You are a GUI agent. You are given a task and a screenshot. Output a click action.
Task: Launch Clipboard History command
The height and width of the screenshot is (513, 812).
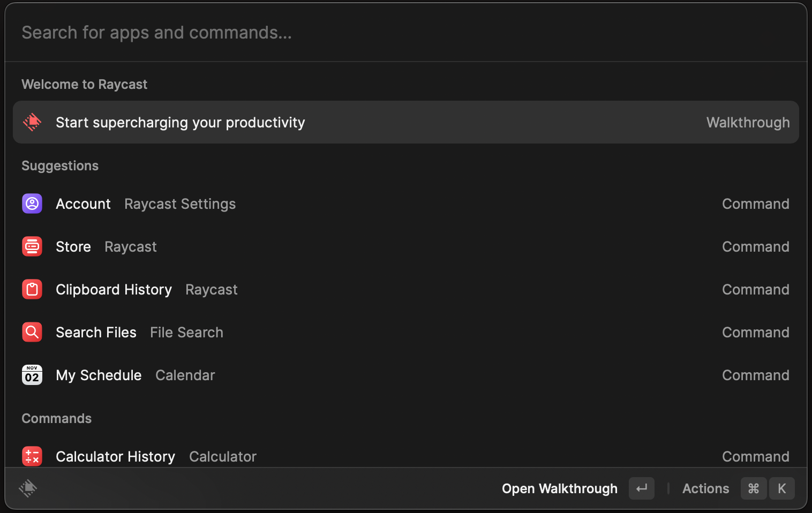point(114,290)
